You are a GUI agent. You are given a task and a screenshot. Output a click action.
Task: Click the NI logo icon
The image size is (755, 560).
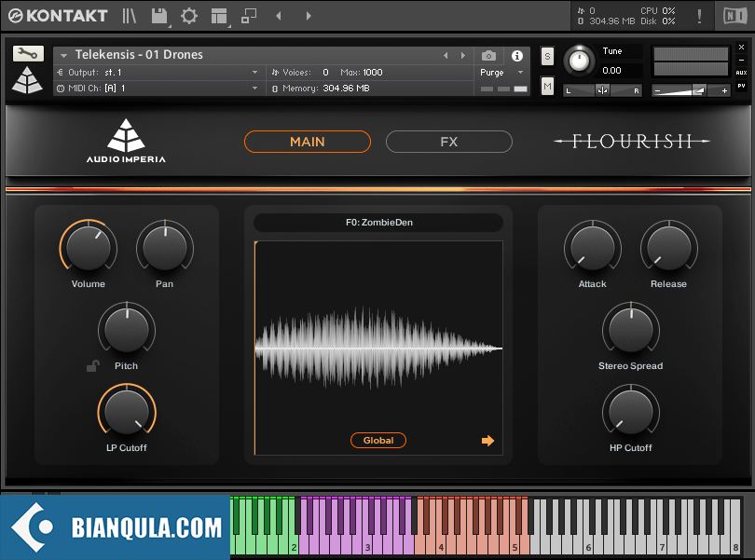coord(734,16)
